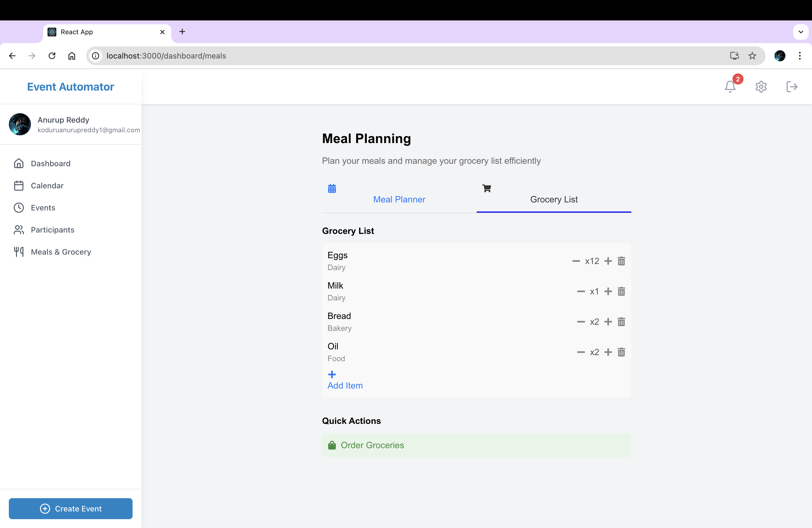Remove the Oil item with trash icon
812x528 pixels.
pos(621,352)
